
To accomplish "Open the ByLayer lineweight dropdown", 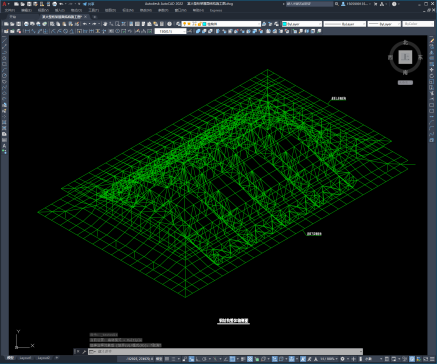I will 384,24.
